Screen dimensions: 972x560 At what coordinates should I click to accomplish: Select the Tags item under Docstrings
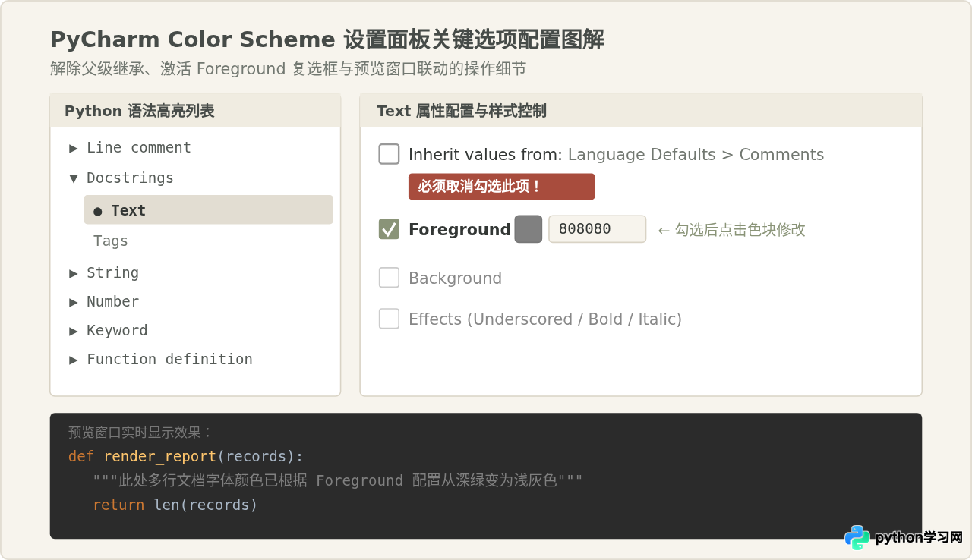(111, 241)
